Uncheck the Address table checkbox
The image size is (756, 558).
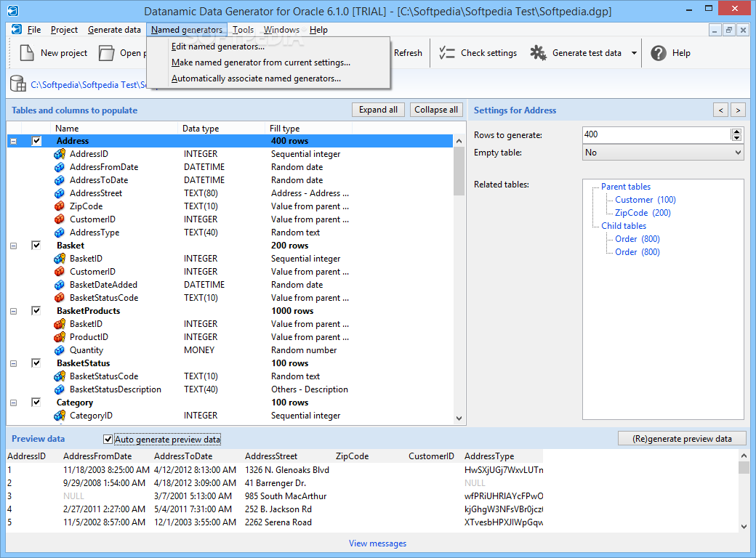pos(36,141)
